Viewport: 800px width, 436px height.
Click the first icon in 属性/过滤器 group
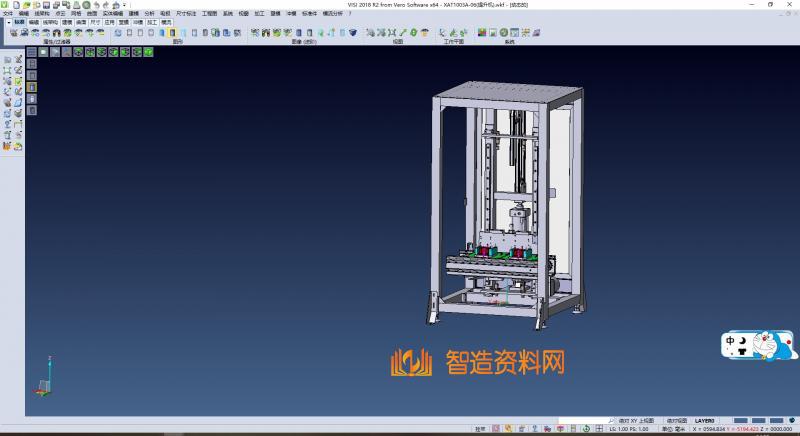click(14, 33)
